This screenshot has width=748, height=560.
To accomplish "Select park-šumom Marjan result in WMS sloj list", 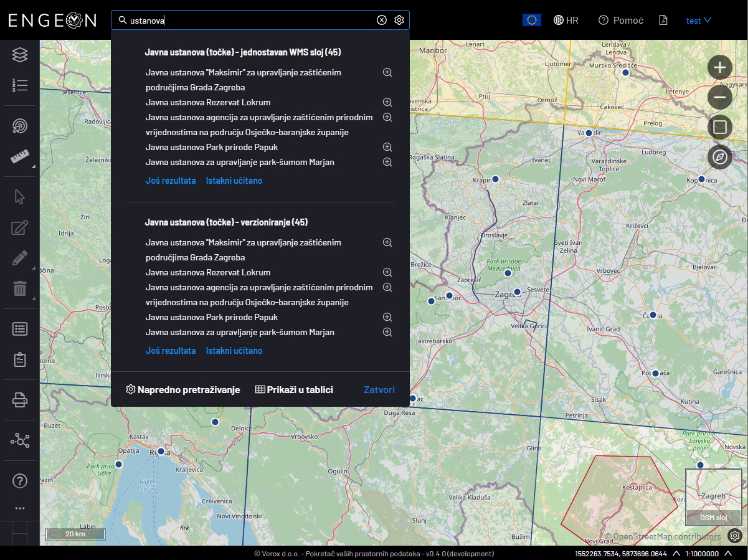I will (240, 162).
